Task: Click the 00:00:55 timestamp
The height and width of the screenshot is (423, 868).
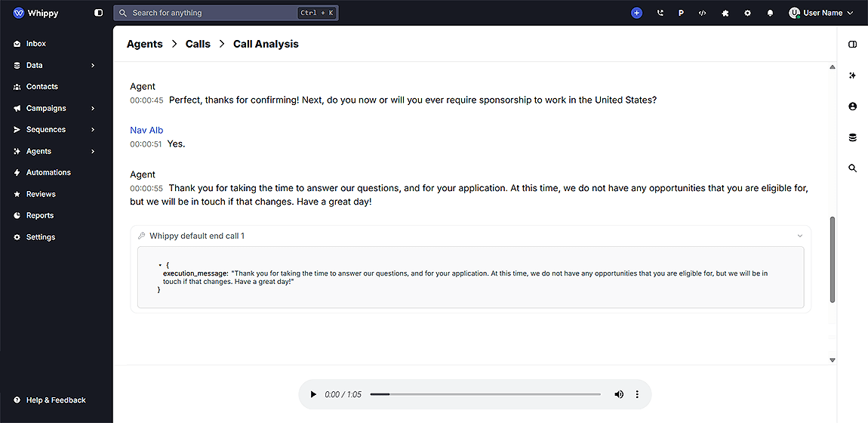Action: click(x=146, y=189)
